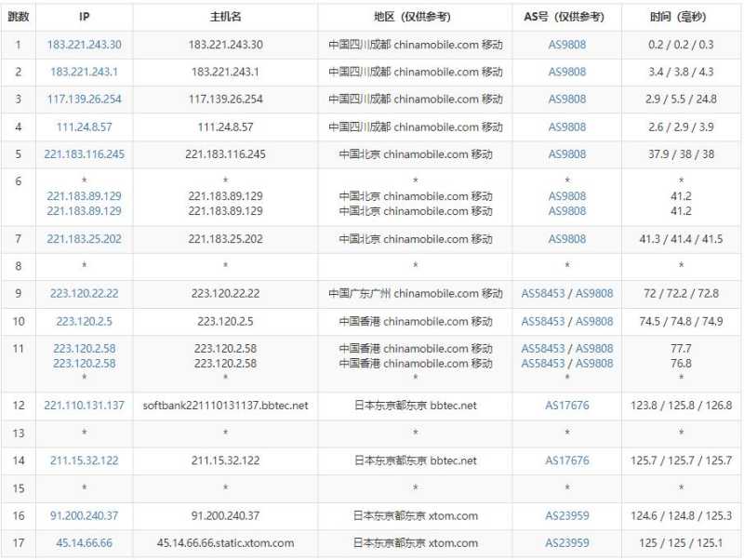Click the IP column header
Screen dimensions: 744x560
(84, 17)
